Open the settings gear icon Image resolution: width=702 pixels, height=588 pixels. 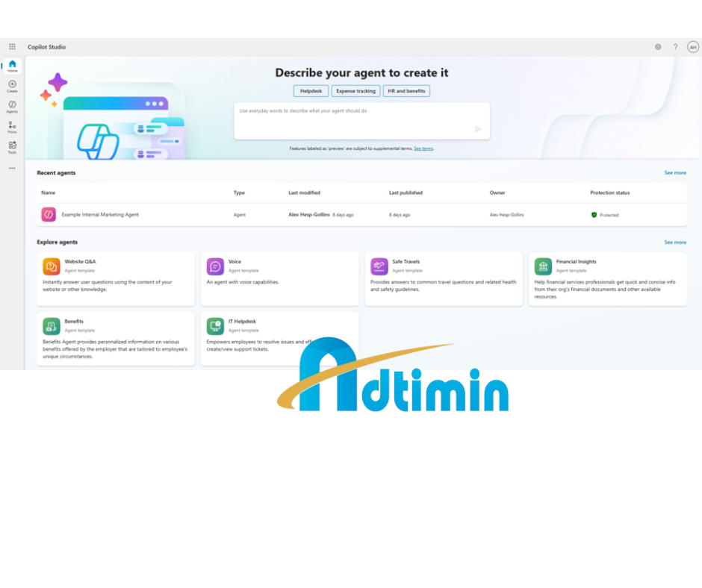(x=658, y=47)
